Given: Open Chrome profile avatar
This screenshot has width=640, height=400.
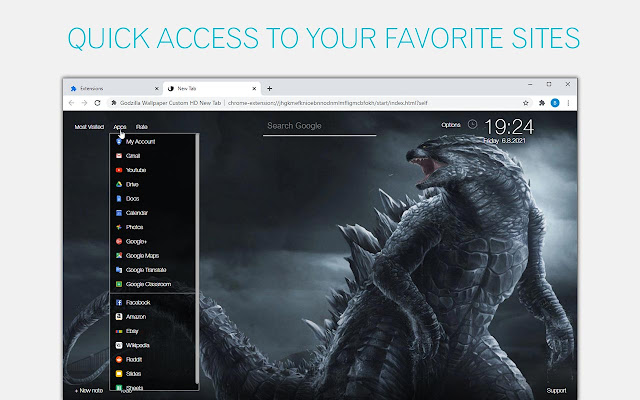Looking at the screenshot, I should [555, 103].
